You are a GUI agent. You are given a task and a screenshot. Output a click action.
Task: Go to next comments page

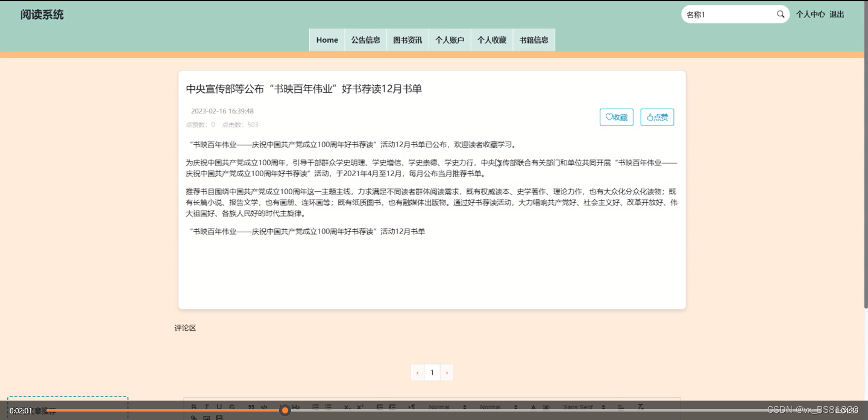click(x=447, y=372)
